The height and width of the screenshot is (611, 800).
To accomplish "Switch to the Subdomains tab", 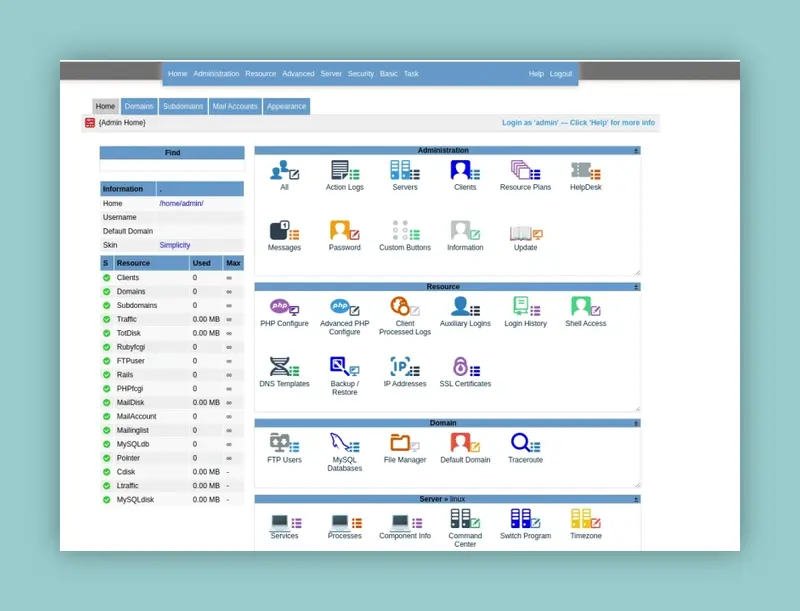I will pyautogui.click(x=183, y=106).
